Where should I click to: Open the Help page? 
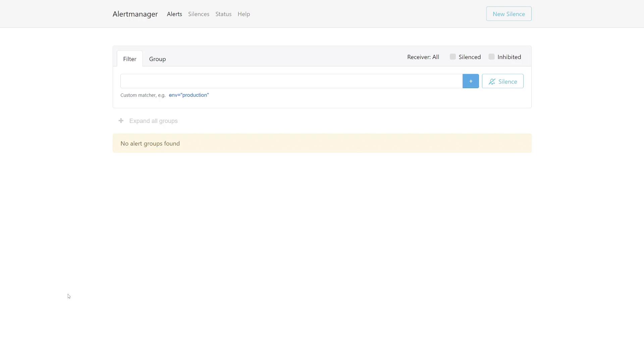pos(244,14)
